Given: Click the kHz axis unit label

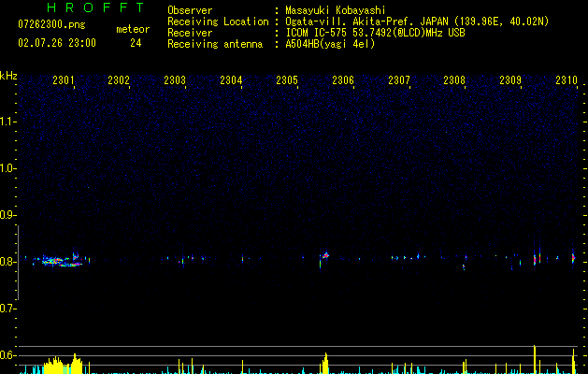Looking at the screenshot, I should tap(8, 76).
